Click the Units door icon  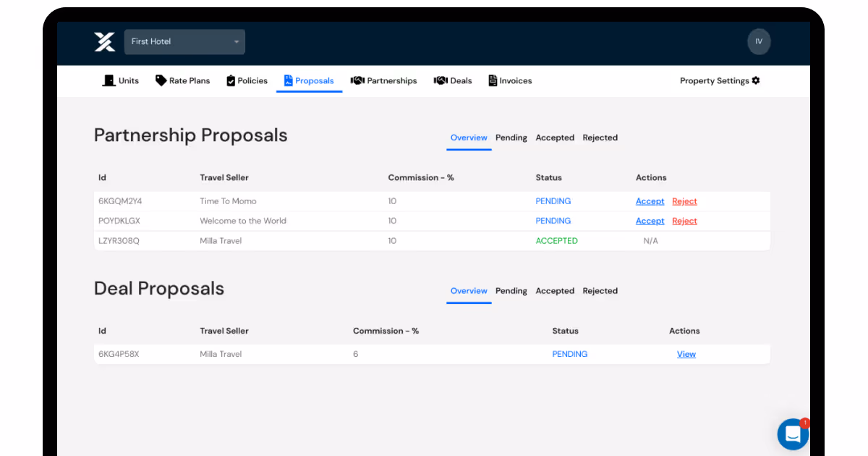click(x=109, y=80)
